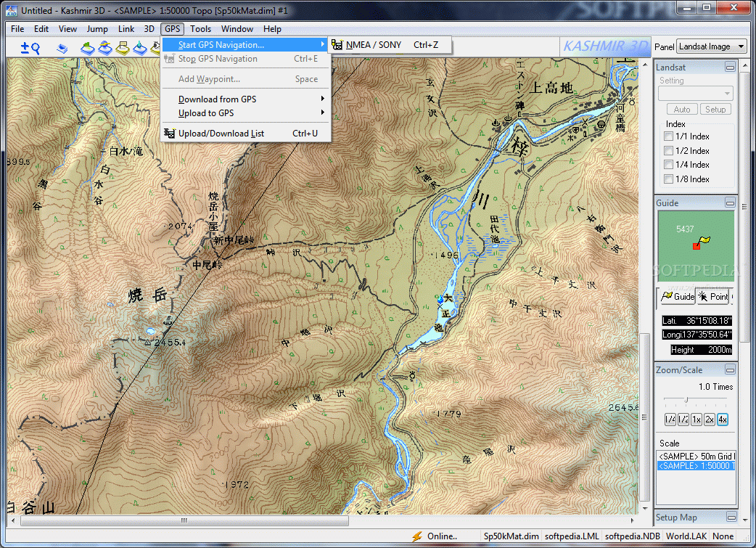Select the <SAMPLE> 50m Grid scale entry
Image resolution: width=756 pixels, height=548 pixels.
(697, 457)
